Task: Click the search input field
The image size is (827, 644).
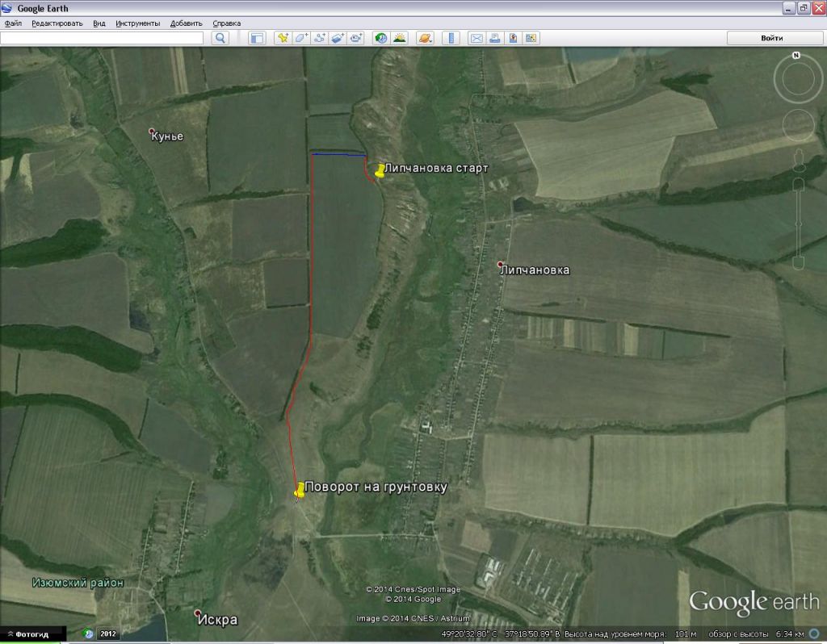Action: pos(102,38)
